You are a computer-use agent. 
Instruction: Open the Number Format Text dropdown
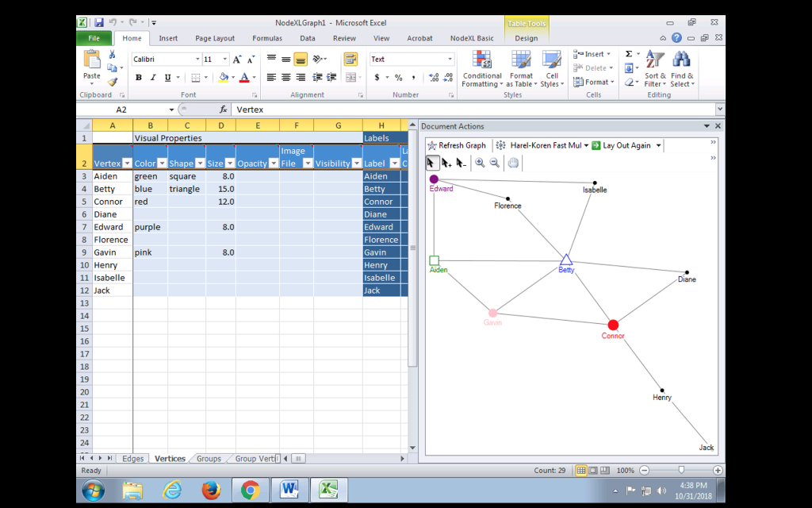click(450, 59)
